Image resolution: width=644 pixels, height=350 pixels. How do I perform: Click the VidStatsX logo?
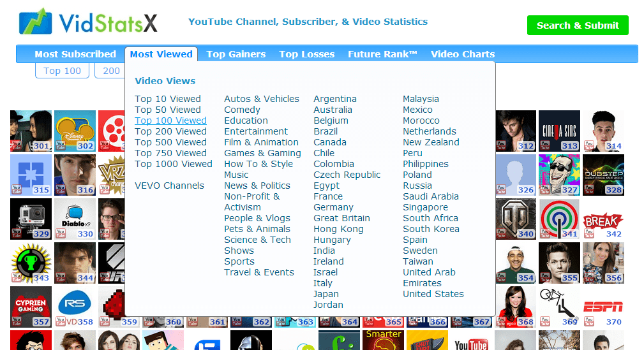88,22
